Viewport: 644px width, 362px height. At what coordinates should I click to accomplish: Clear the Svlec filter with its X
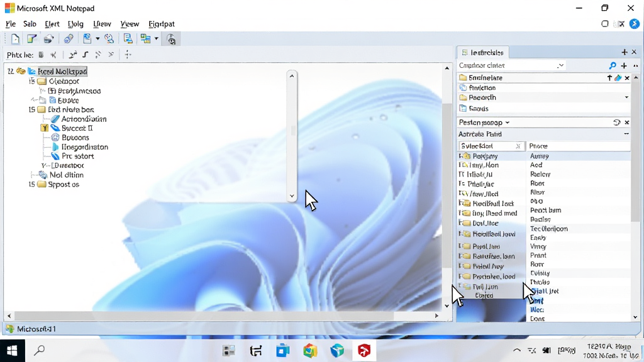(518, 146)
